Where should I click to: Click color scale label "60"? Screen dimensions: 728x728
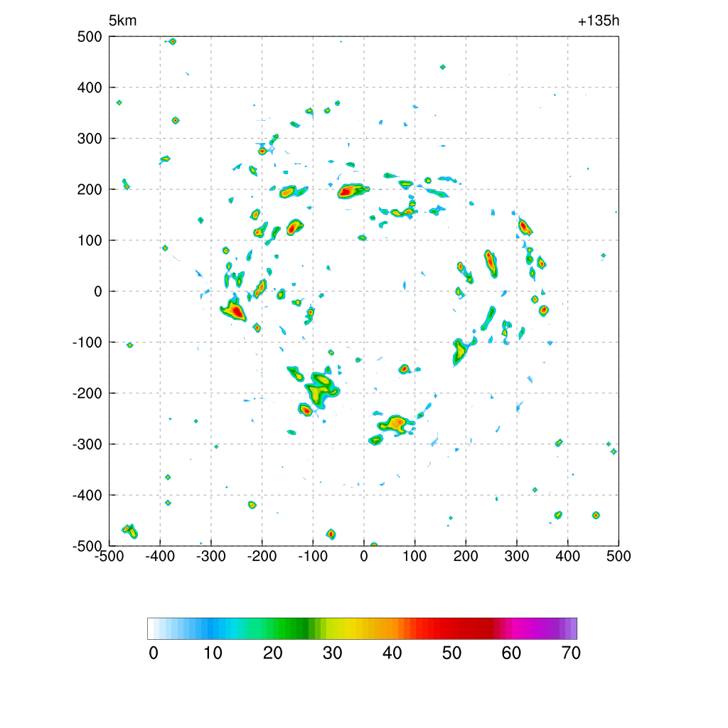tap(511, 653)
